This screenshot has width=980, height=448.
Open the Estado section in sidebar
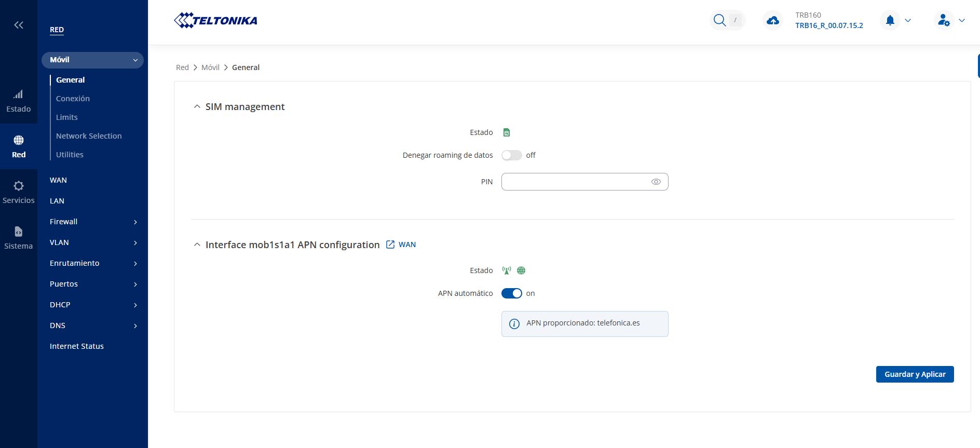pos(19,101)
